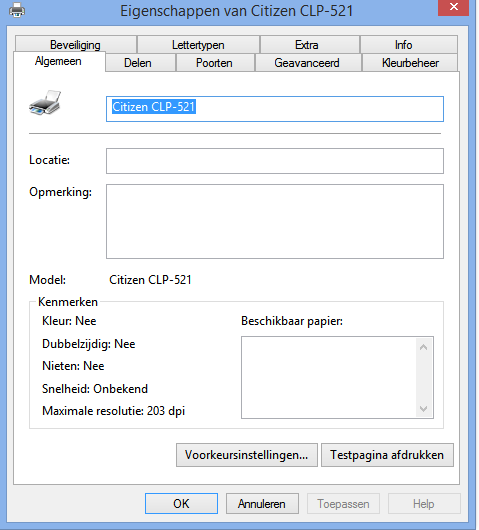The width and height of the screenshot is (479, 530).
Task: Open the Lettertypen tab
Action: 198,45
